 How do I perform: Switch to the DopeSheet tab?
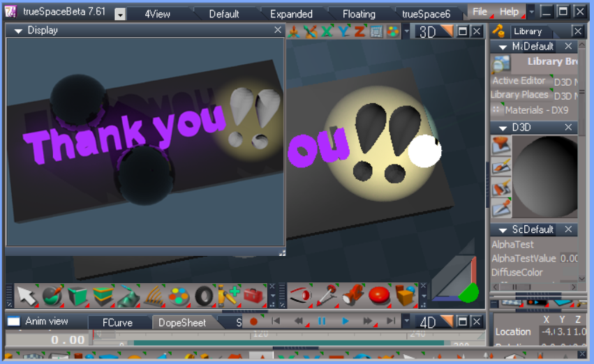pos(182,323)
